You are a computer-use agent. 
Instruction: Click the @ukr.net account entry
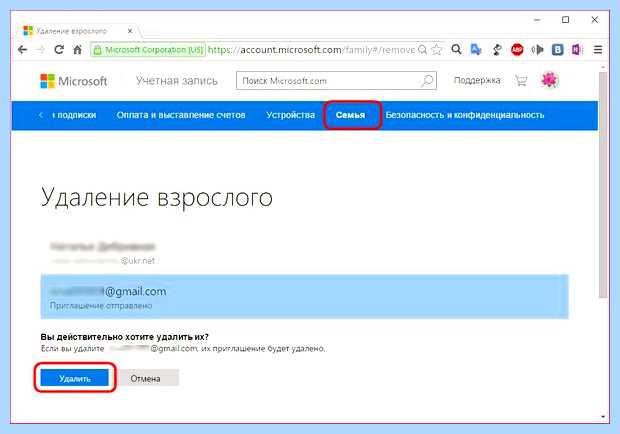tap(103, 253)
